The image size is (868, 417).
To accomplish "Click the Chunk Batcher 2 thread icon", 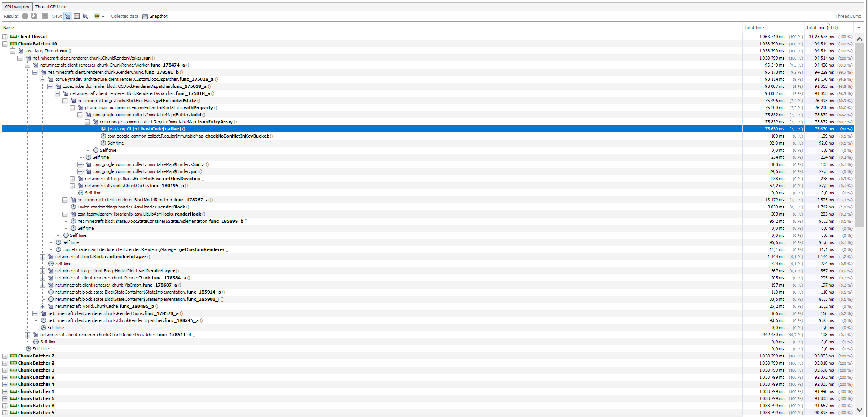I will pos(13,363).
